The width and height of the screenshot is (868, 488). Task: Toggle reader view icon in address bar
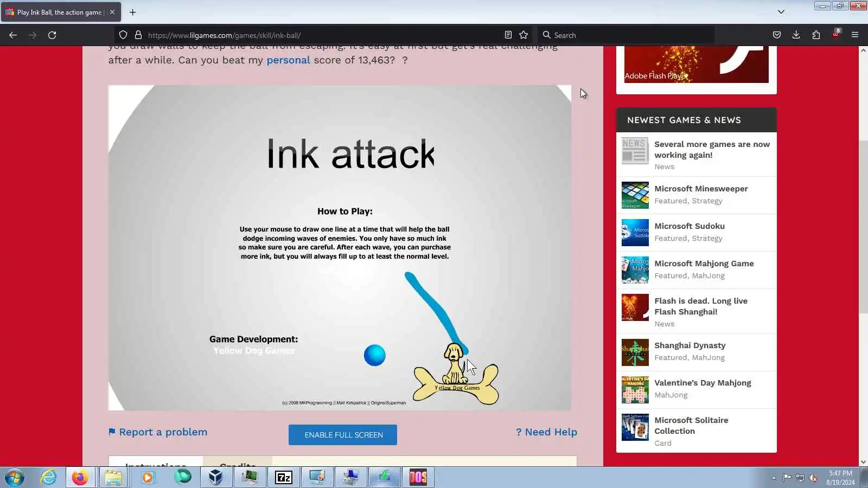click(x=508, y=35)
